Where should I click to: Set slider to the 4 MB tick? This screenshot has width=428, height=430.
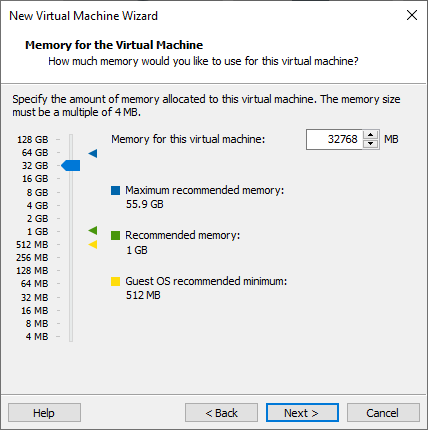pos(71,336)
